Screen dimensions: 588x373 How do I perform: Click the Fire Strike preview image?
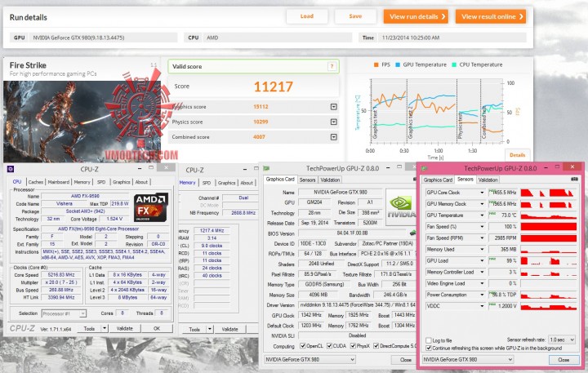[x=82, y=121]
